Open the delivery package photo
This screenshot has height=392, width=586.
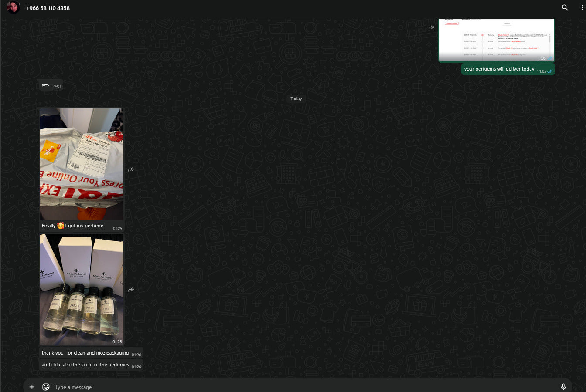(82, 164)
